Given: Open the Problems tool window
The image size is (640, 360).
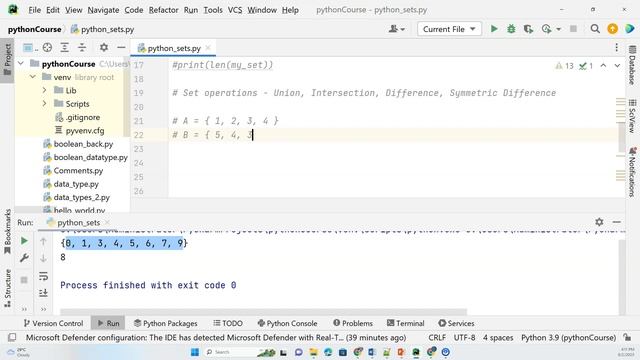Looking at the screenshot, I should [353, 323].
